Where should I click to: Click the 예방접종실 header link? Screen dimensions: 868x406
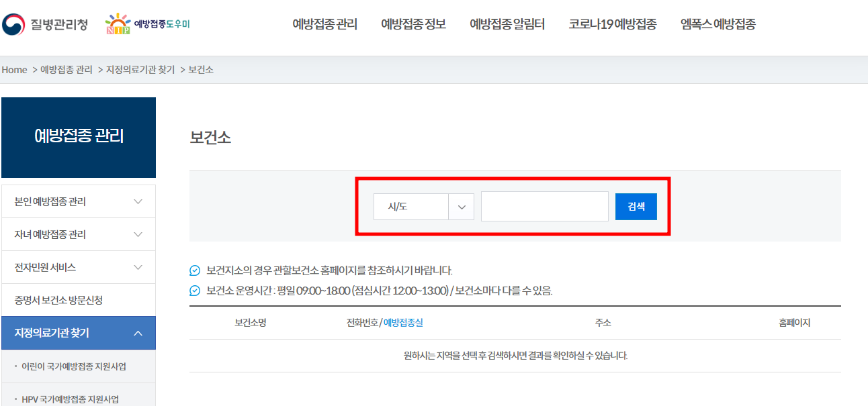[403, 323]
